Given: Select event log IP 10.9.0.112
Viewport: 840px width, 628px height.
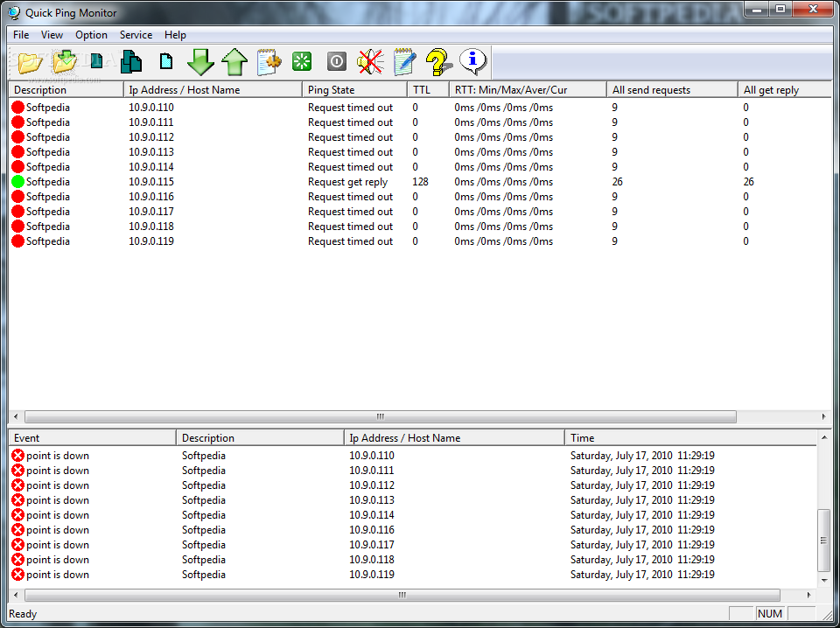Looking at the screenshot, I should [372, 485].
